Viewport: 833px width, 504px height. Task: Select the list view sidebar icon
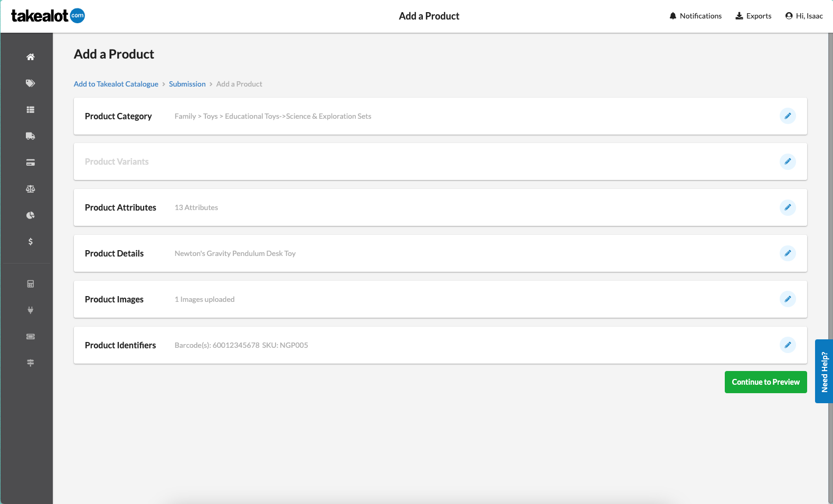pos(31,110)
